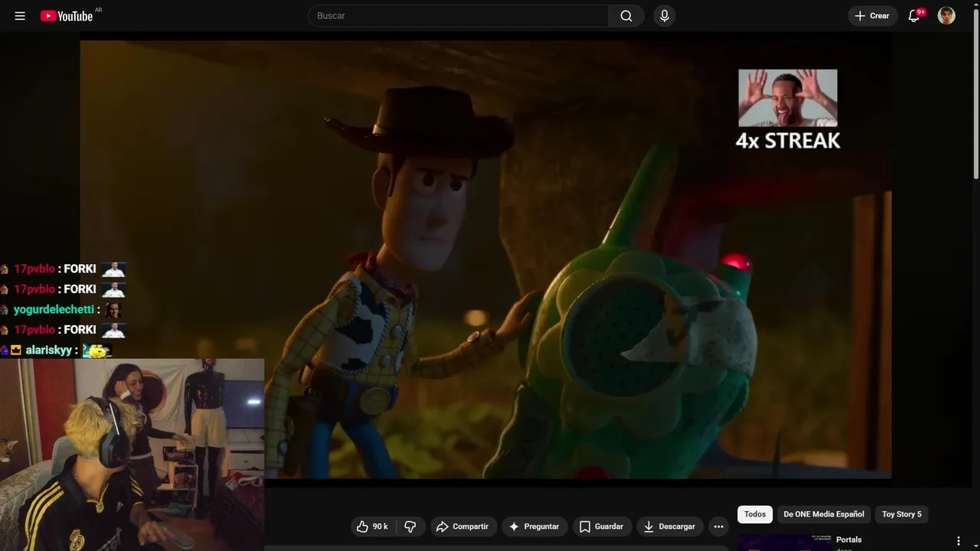Click the 4x STREAK text
The width and height of the screenshot is (980, 551).
788,140
